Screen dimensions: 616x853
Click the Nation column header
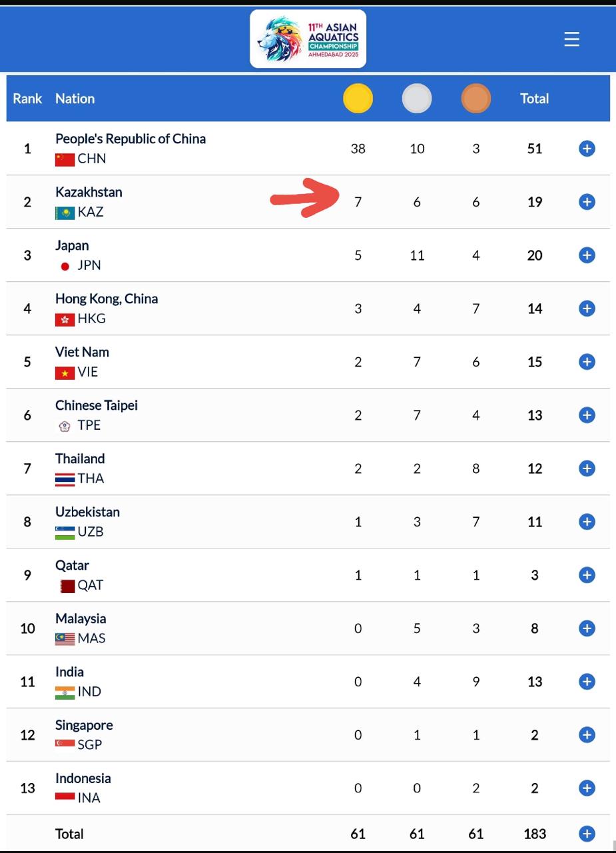75,99
